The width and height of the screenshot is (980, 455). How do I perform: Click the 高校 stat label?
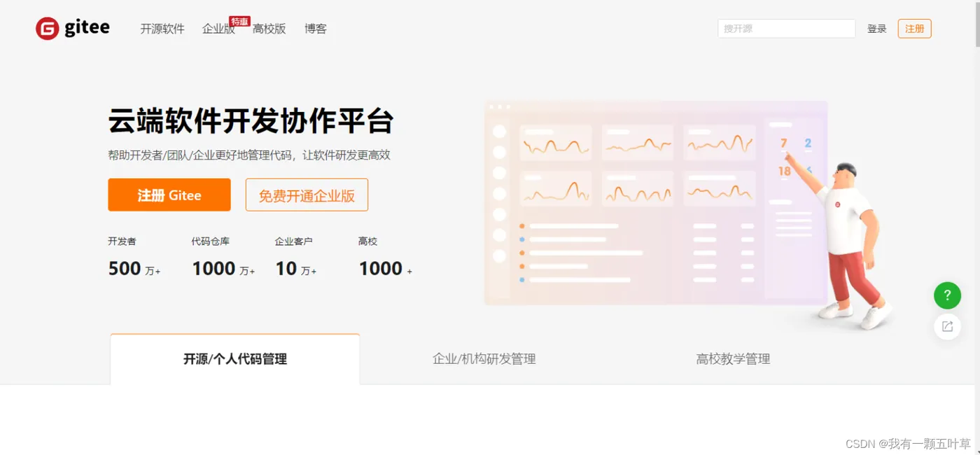click(x=367, y=241)
